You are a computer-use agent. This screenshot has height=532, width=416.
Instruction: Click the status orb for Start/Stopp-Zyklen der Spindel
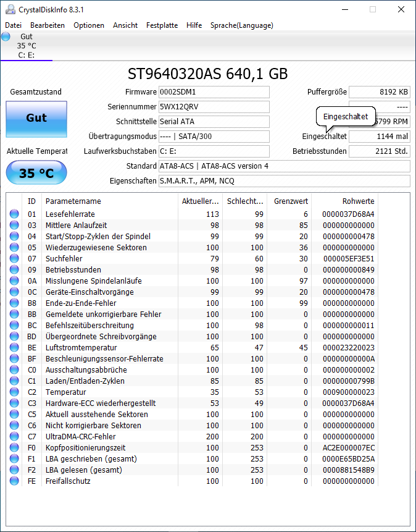point(14,236)
